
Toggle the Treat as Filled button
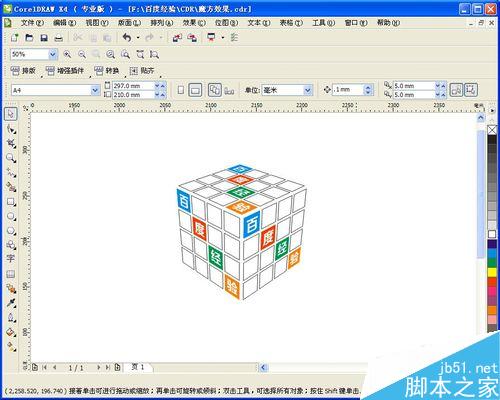click(x=456, y=90)
